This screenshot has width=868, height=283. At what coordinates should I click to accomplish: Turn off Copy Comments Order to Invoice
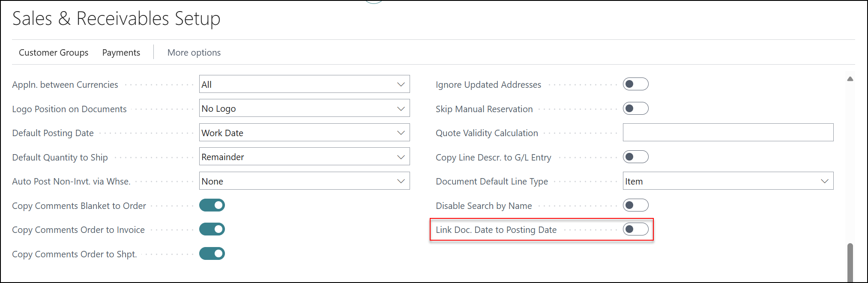click(212, 229)
